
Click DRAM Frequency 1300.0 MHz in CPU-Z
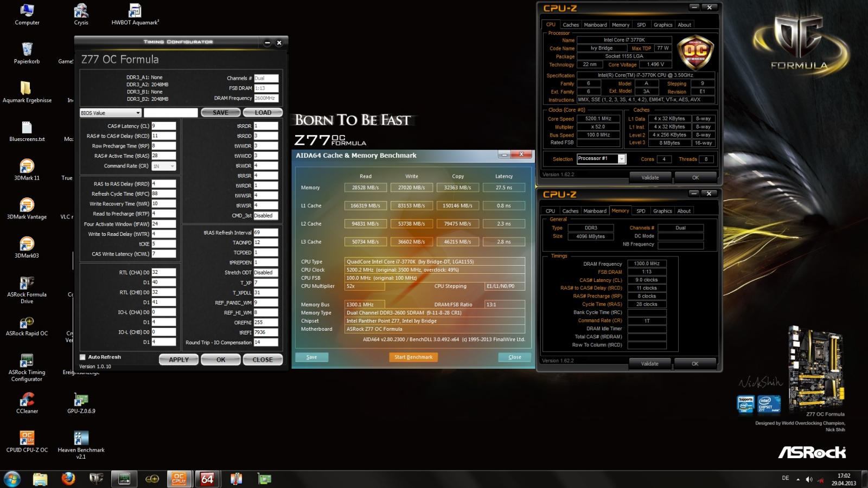[647, 264]
